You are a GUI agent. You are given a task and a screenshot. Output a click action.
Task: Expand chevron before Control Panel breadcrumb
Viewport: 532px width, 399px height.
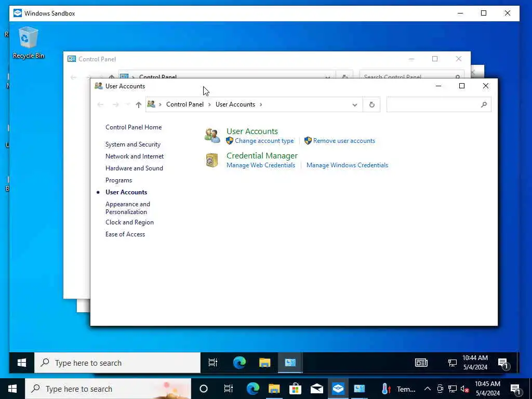coord(160,104)
